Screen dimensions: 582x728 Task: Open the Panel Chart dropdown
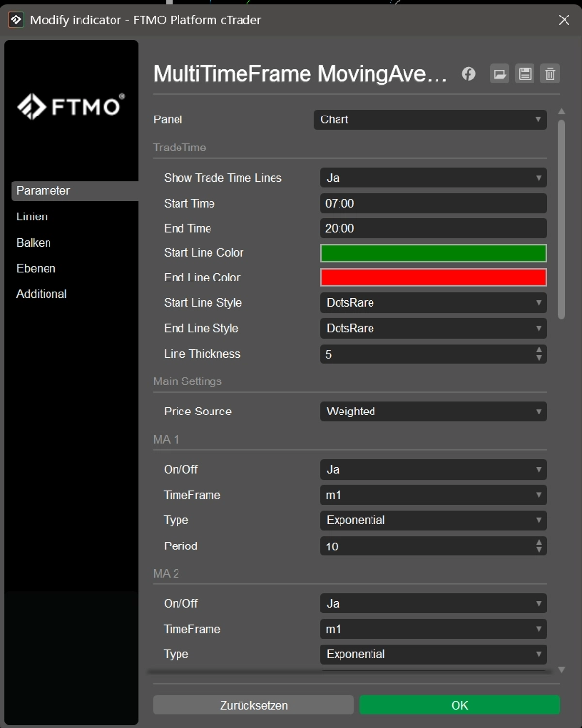431,119
